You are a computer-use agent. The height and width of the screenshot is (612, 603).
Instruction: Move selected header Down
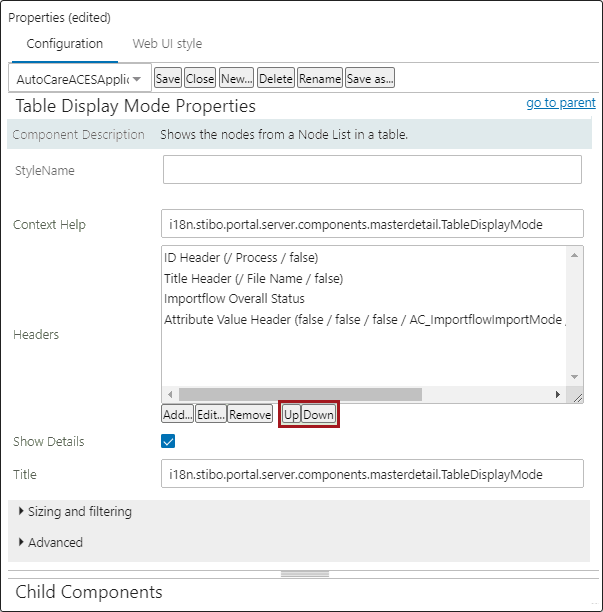[x=318, y=414]
